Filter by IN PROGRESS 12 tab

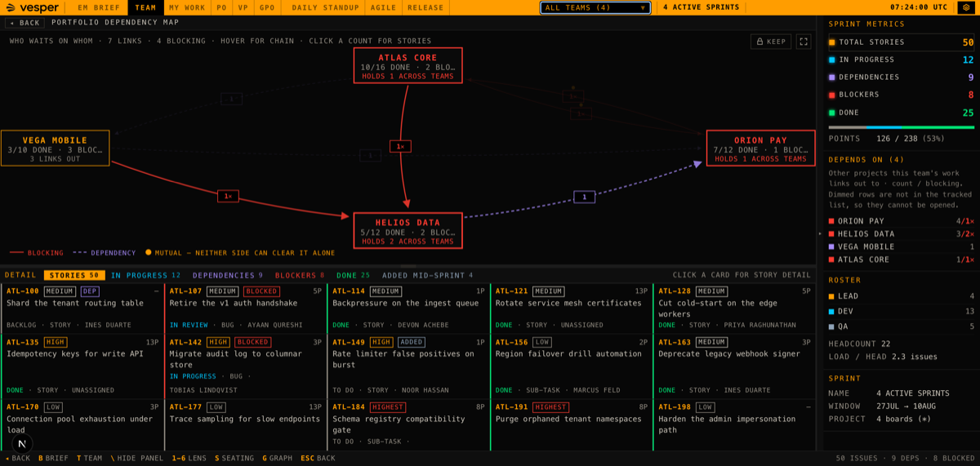(146, 275)
